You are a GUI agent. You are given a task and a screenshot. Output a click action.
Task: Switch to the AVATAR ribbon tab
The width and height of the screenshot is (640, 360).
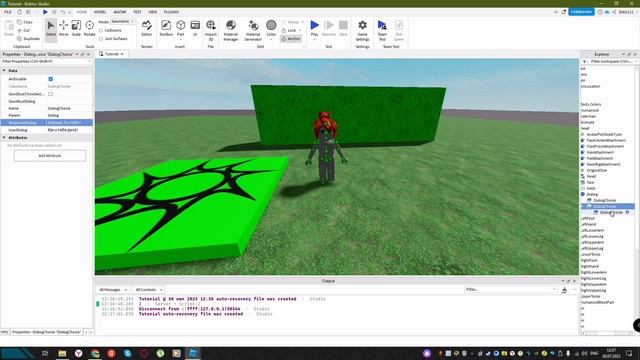click(120, 12)
